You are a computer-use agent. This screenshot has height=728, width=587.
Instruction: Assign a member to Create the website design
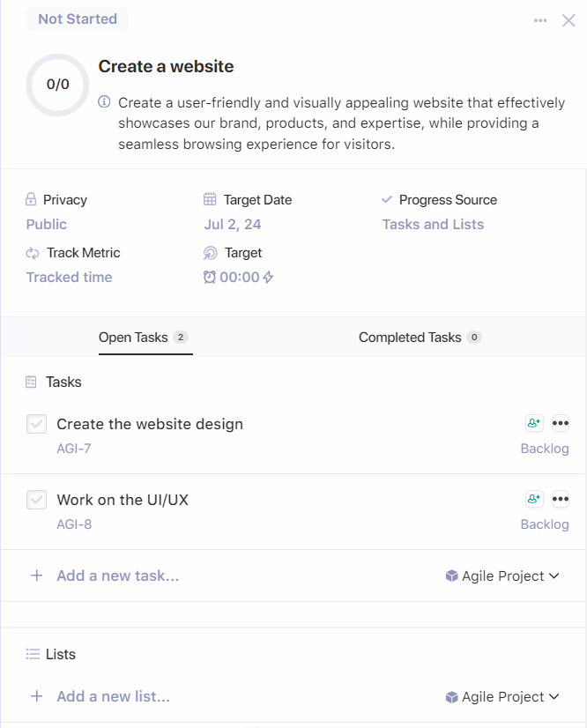click(x=534, y=423)
